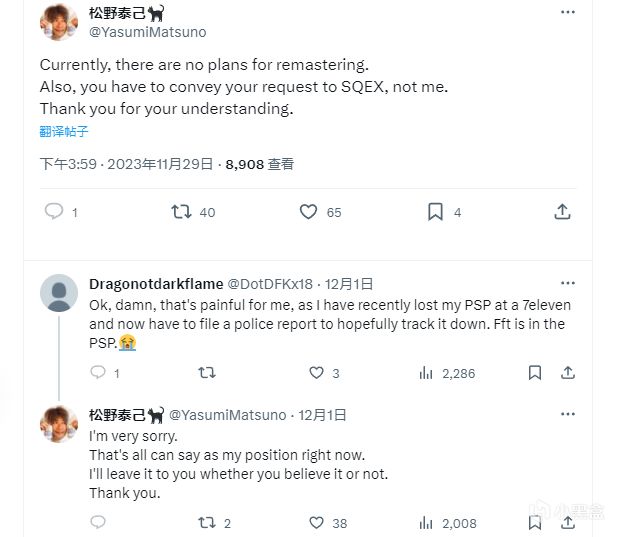Like the main tweet with 65 likes
The width and height of the screenshot is (622, 537).
309,211
